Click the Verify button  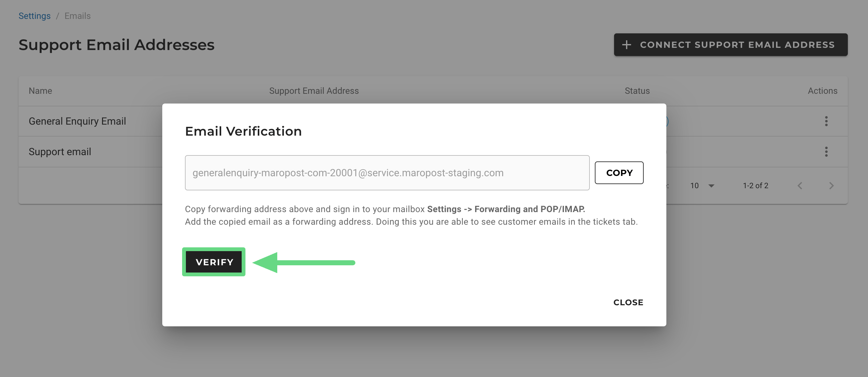(x=214, y=262)
